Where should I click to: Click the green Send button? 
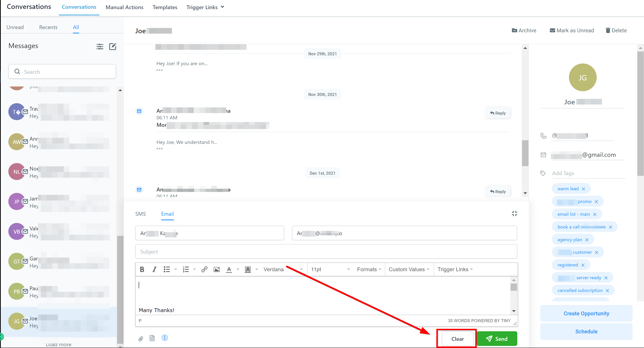click(x=497, y=339)
